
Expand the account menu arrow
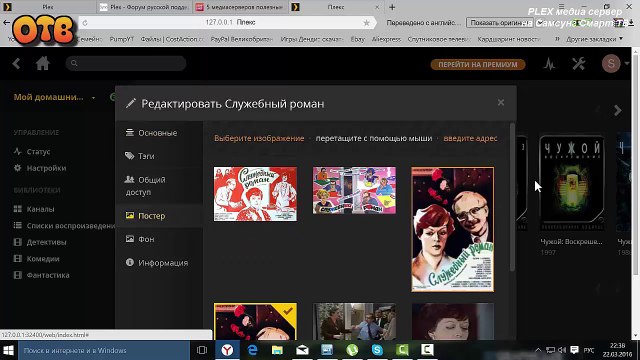pos(627,63)
